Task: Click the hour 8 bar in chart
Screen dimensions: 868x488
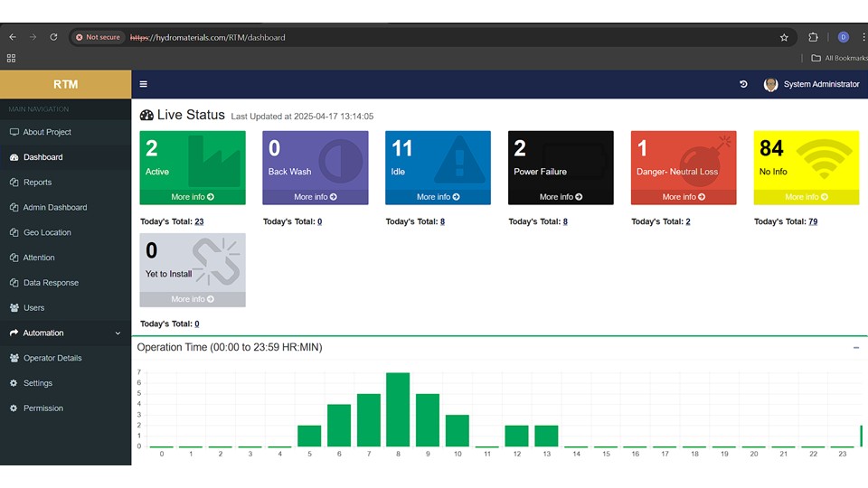Action: click(398, 409)
